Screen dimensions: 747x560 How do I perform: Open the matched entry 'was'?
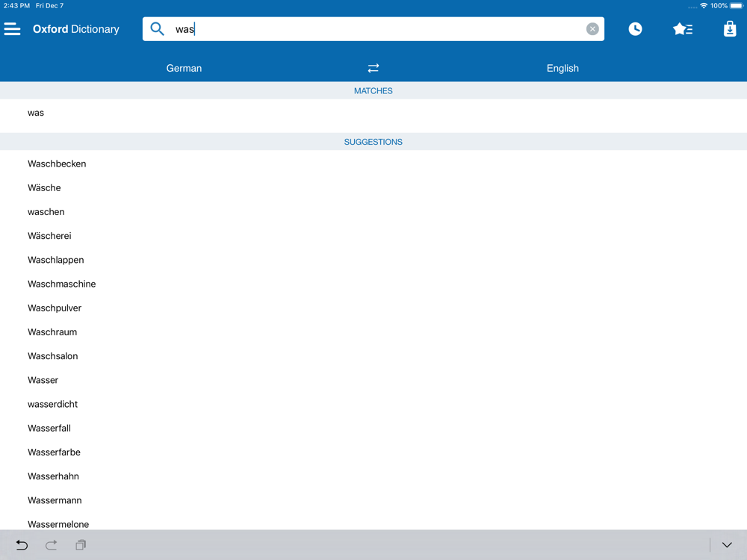[x=373, y=113]
